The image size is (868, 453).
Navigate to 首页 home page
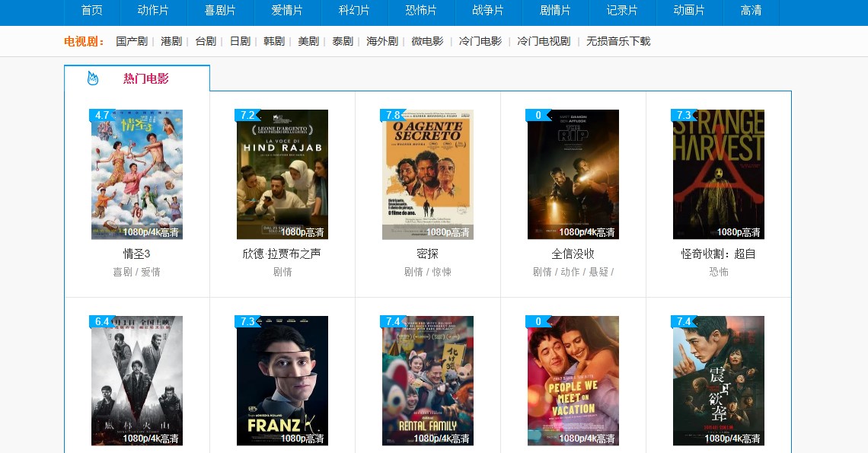[92, 11]
